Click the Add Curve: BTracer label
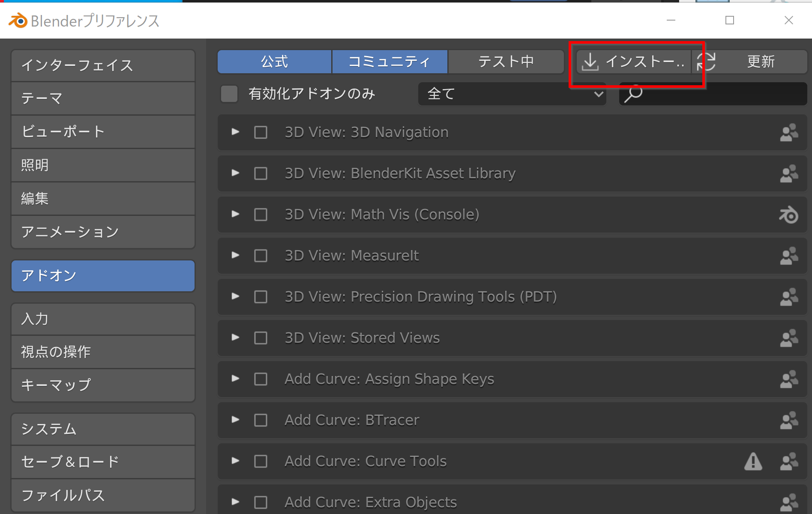The width and height of the screenshot is (812, 514). pos(352,420)
